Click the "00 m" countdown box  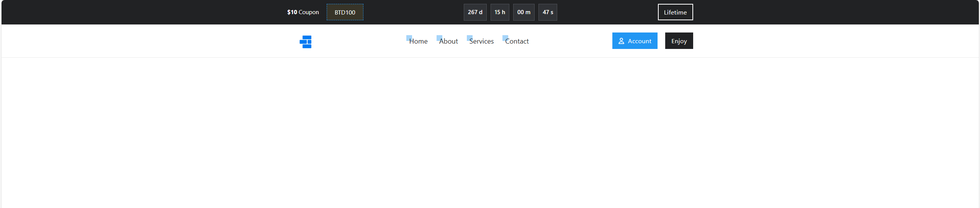tap(524, 12)
